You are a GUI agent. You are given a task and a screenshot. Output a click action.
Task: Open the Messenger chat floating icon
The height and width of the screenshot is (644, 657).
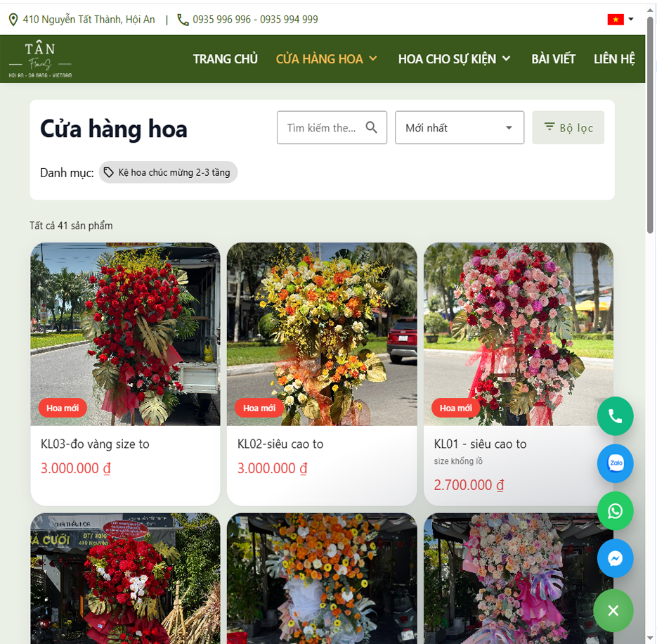615,559
